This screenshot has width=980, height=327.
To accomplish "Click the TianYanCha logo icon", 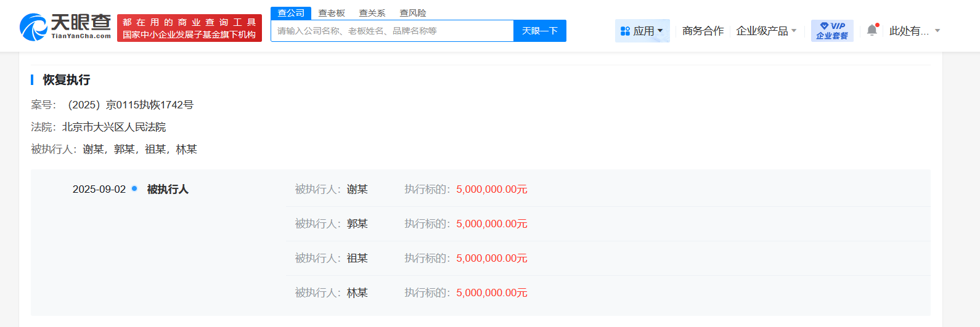I will pos(33,28).
